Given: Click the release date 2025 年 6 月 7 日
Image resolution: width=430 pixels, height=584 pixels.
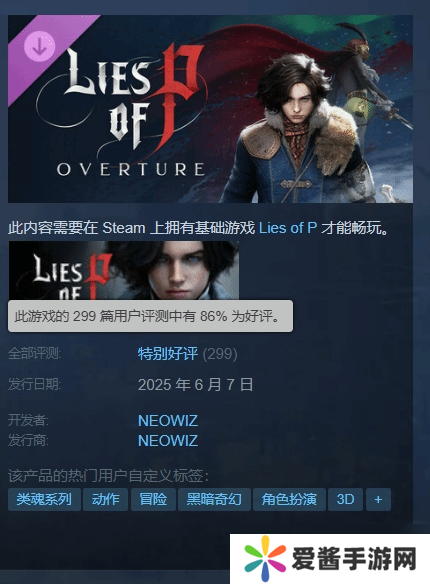Looking at the screenshot, I should 195,384.
